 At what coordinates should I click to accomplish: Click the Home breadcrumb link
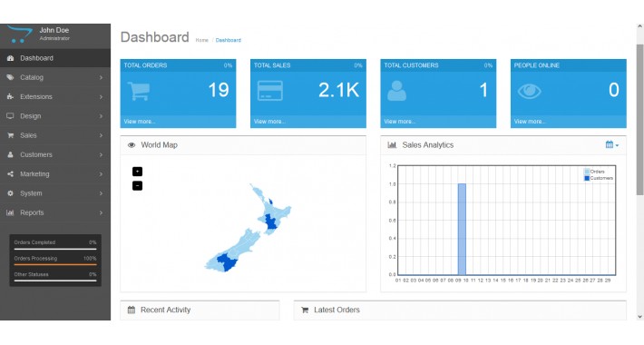point(201,40)
